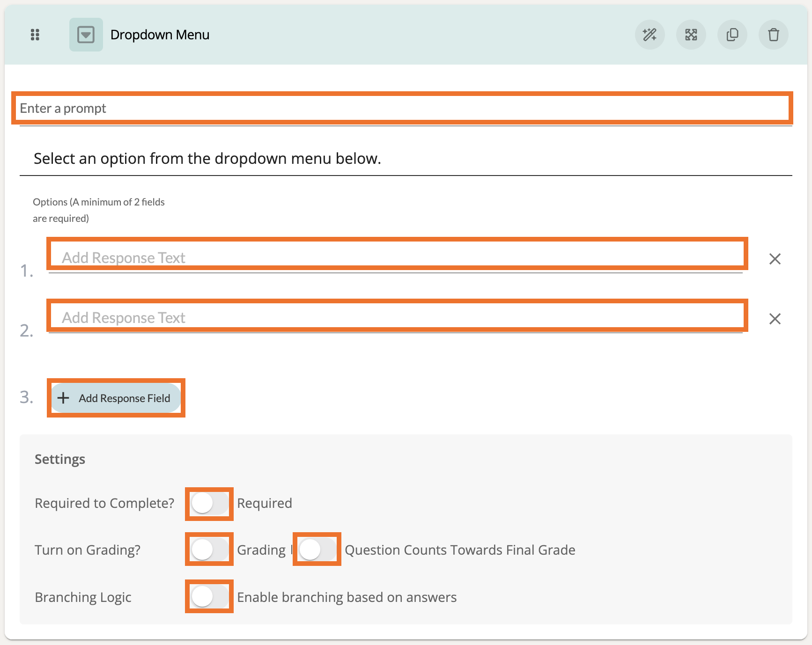Enable Question Counts Towards Final Grade

(x=317, y=550)
